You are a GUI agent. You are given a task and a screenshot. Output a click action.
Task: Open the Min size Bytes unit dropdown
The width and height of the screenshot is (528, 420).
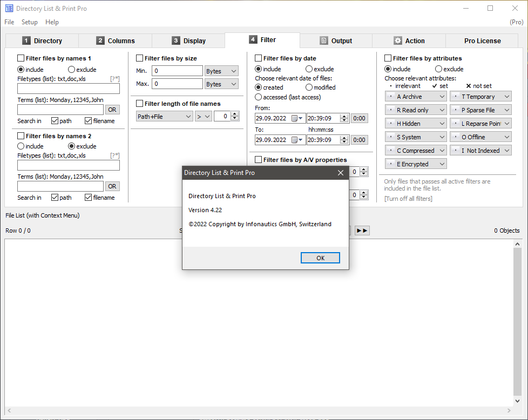[x=221, y=71]
